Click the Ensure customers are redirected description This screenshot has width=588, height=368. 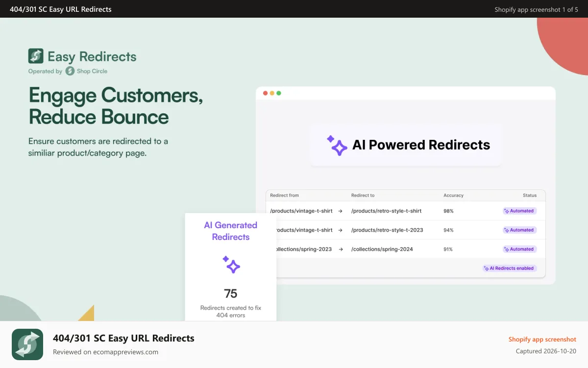(98, 147)
